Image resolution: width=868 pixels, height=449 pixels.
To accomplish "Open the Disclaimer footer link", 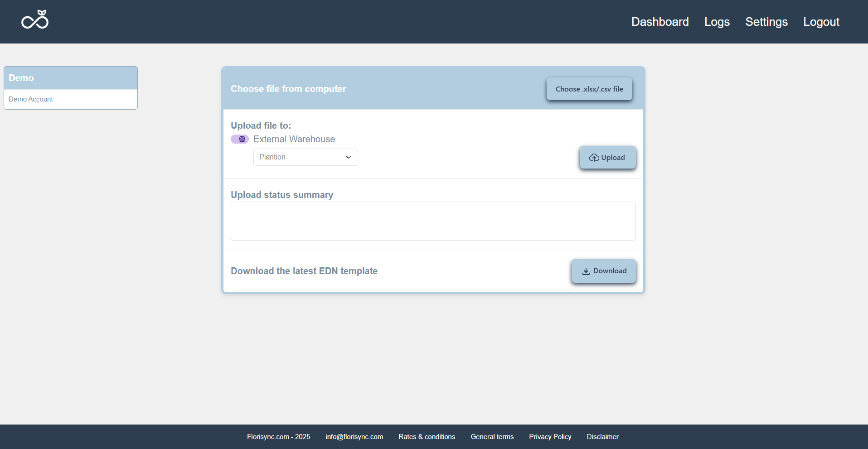I will (x=602, y=437).
